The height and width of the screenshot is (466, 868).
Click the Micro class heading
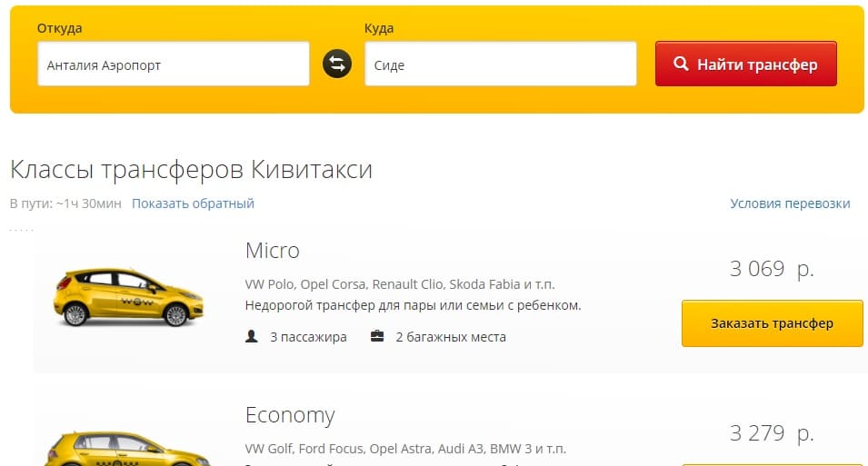[x=273, y=251]
